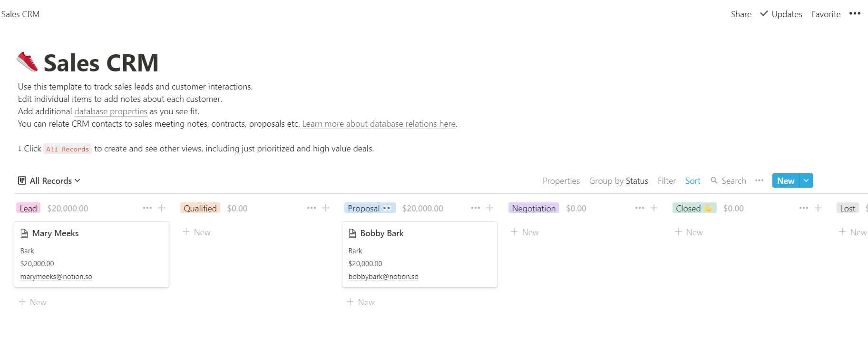Open Learn more about database relations link
The height and width of the screenshot is (340, 868).
(x=379, y=124)
